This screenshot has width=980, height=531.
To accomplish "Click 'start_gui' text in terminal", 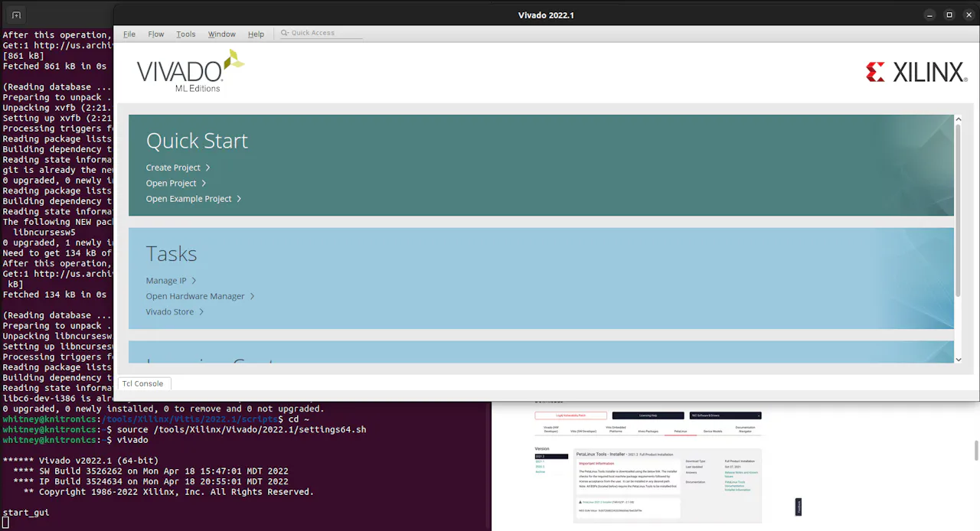I will (x=26, y=513).
